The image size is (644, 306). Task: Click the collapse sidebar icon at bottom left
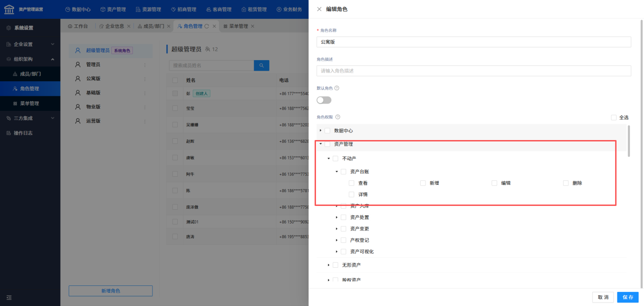click(9, 297)
